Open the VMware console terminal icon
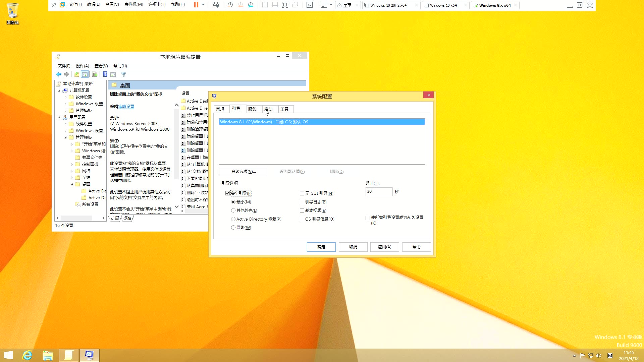The width and height of the screenshot is (644, 362). coord(310,5)
